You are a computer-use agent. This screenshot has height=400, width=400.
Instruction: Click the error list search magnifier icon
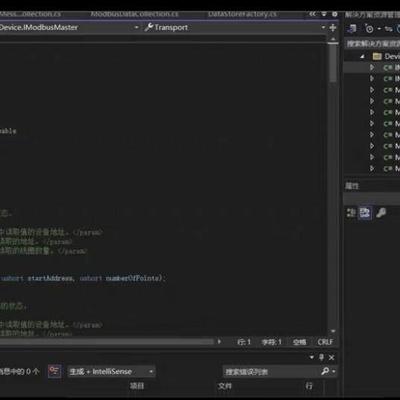click(x=325, y=371)
